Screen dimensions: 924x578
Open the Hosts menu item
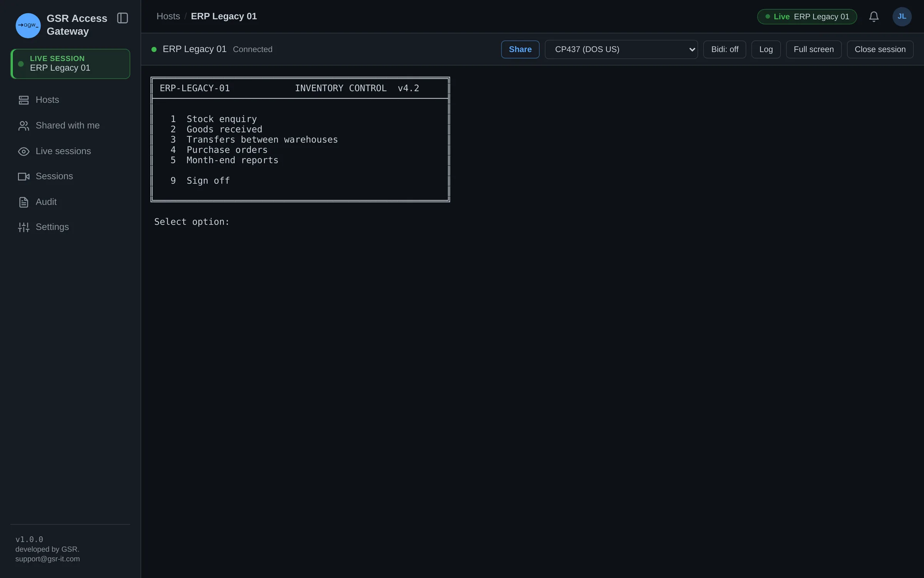[x=70, y=100]
